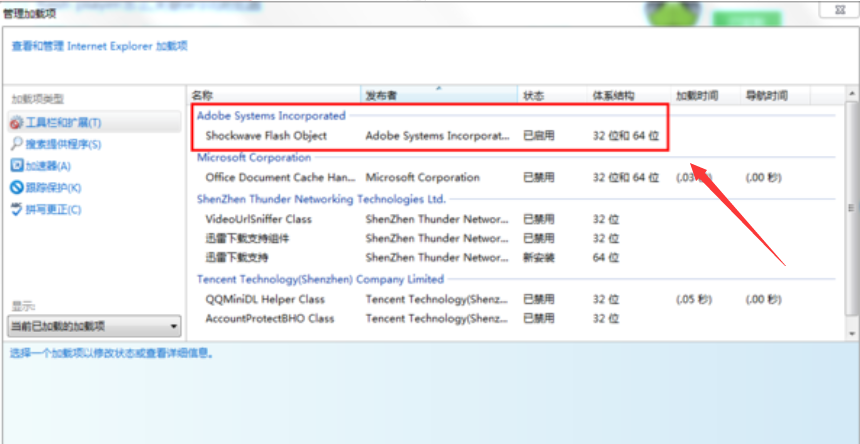
Task: Open the 跟踪保护(K) add-on type
Action: 53,188
